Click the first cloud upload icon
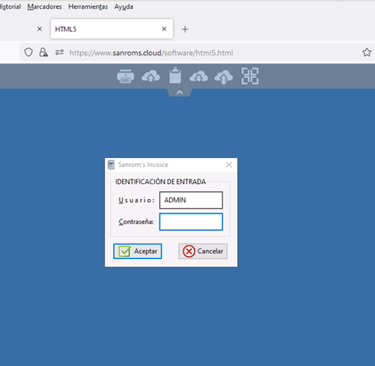Viewport: 375px width, 366px height. click(151, 76)
